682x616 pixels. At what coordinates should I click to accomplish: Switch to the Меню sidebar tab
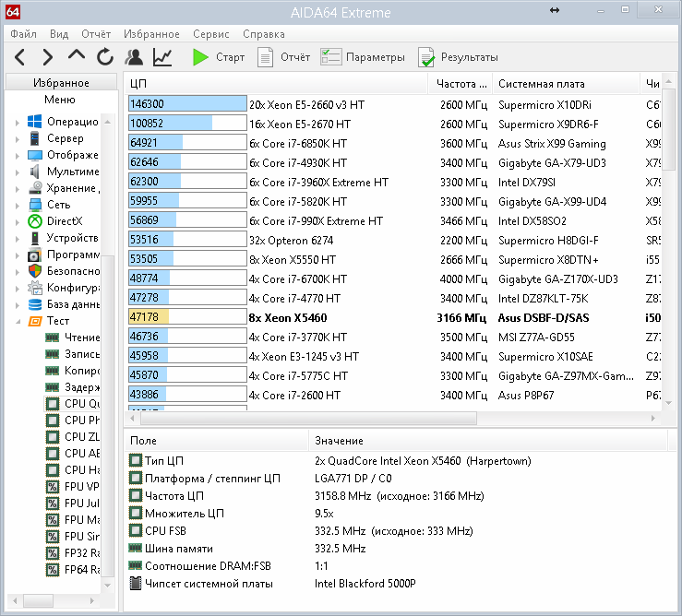tap(60, 100)
